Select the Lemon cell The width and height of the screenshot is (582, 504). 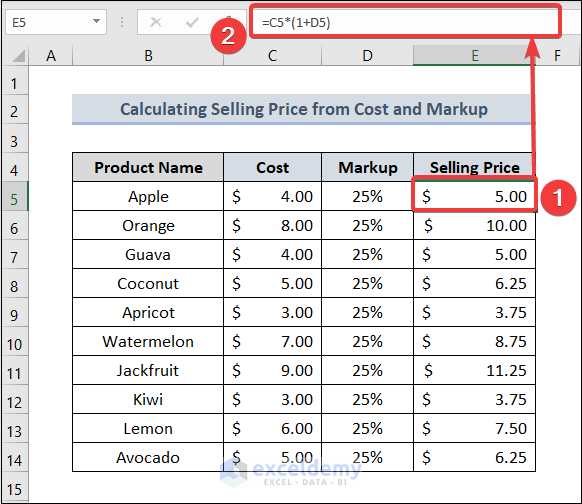[x=148, y=428]
